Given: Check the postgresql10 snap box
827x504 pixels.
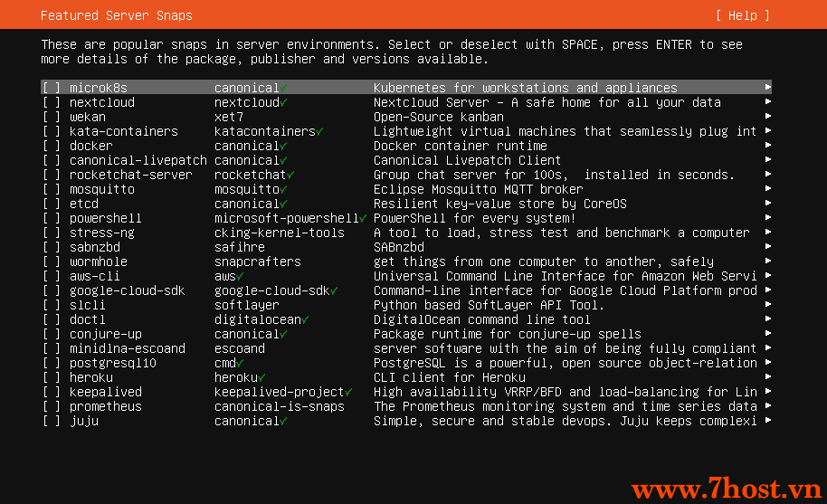Looking at the screenshot, I should pos(52,363).
